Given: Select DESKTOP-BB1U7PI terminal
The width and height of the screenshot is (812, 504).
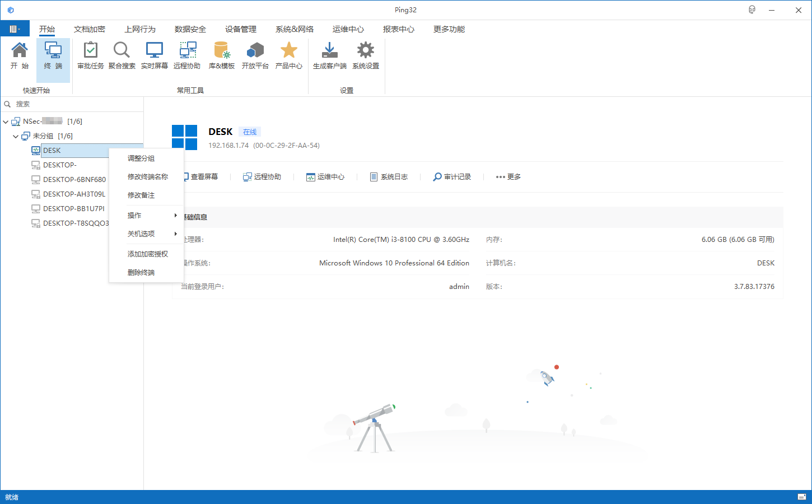Looking at the screenshot, I should pos(74,208).
